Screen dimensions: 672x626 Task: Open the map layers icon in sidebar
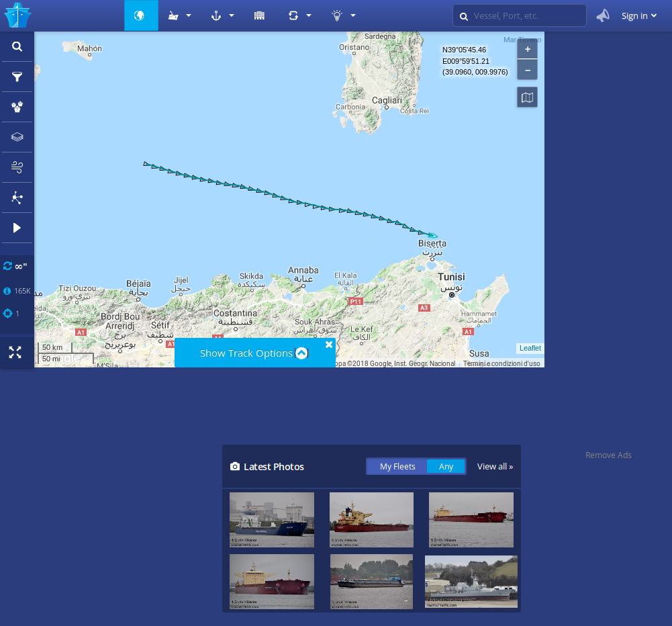[17, 137]
